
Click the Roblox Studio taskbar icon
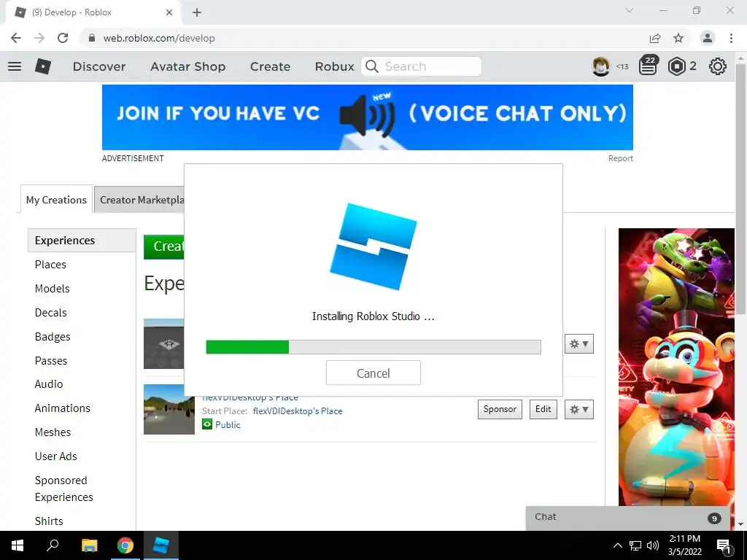pyautogui.click(x=161, y=545)
